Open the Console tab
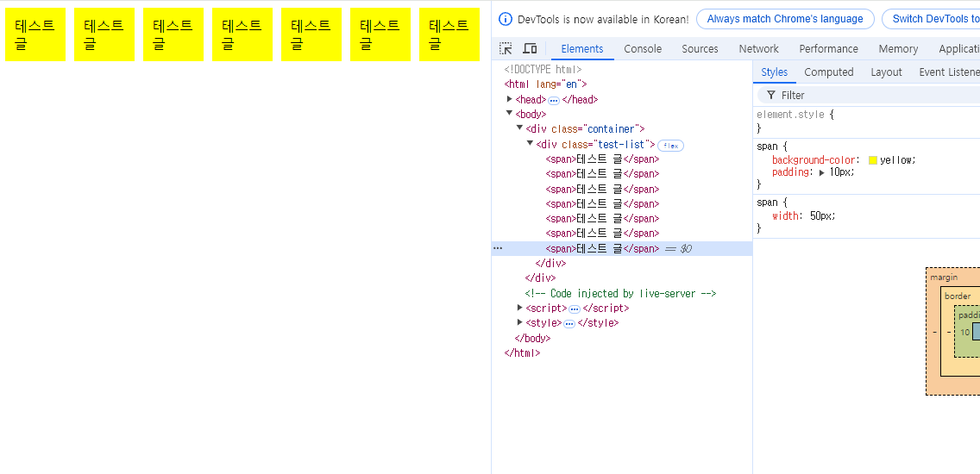Screen dimensions: 980x474 click(x=643, y=49)
